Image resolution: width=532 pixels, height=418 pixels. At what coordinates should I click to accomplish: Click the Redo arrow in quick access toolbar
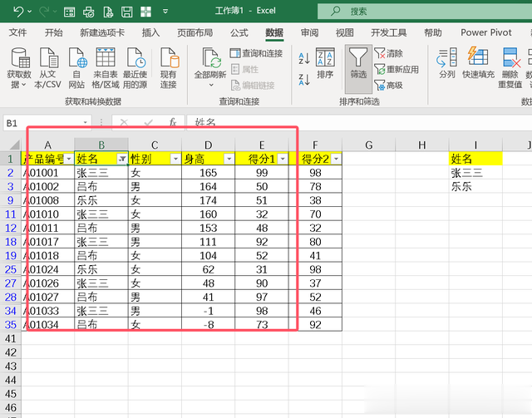click(44, 12)
